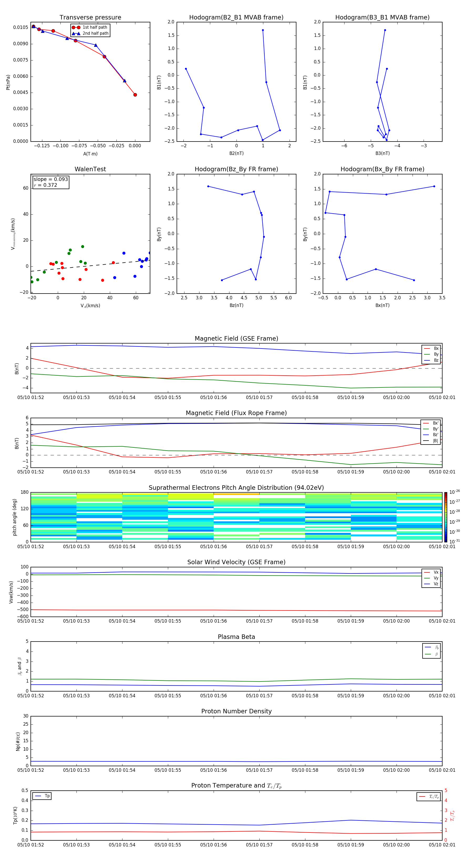The width and height of the screenshot is (473, 868).
Task: Select the β entry in Plasma Beta legend
Action: [x=431, y=654]
